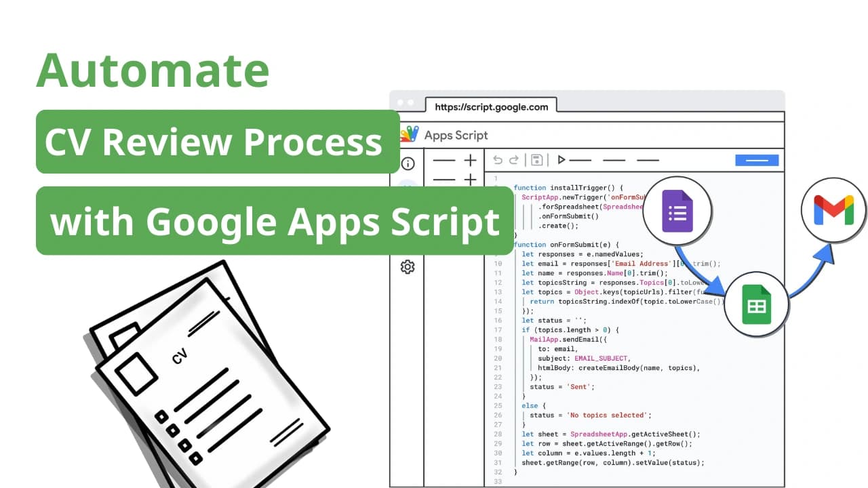Click the 'CV Review Process' green banner
868x488 pixels.
(x=217, y=142)
